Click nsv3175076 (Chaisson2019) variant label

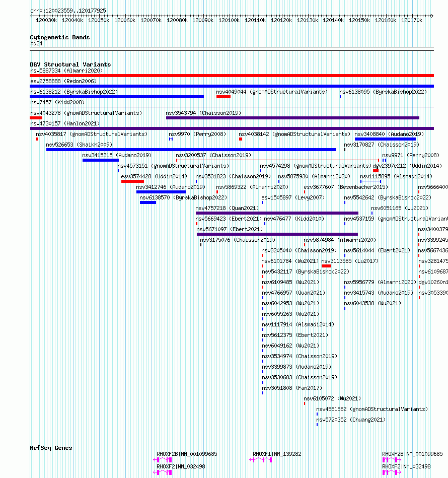pyautogui.click(x=238, y=240)
